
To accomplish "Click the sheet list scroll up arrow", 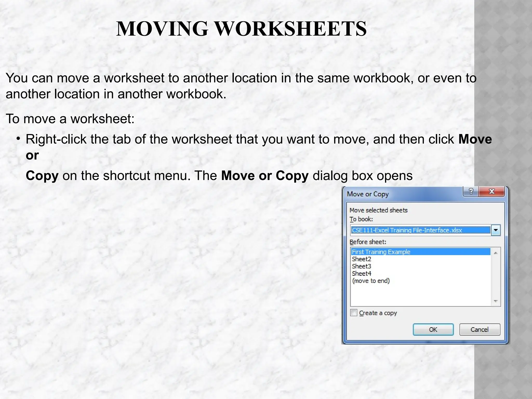I will coord(496,253).
